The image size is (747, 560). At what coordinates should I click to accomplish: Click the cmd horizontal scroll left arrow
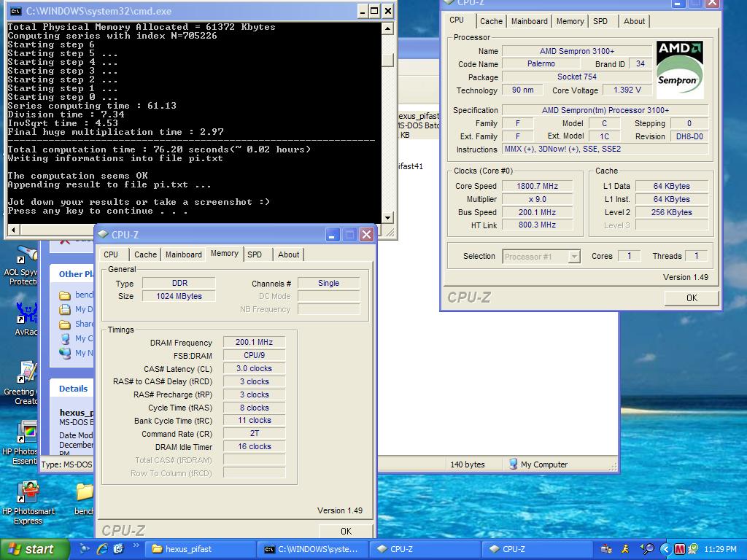coord(13,230)
